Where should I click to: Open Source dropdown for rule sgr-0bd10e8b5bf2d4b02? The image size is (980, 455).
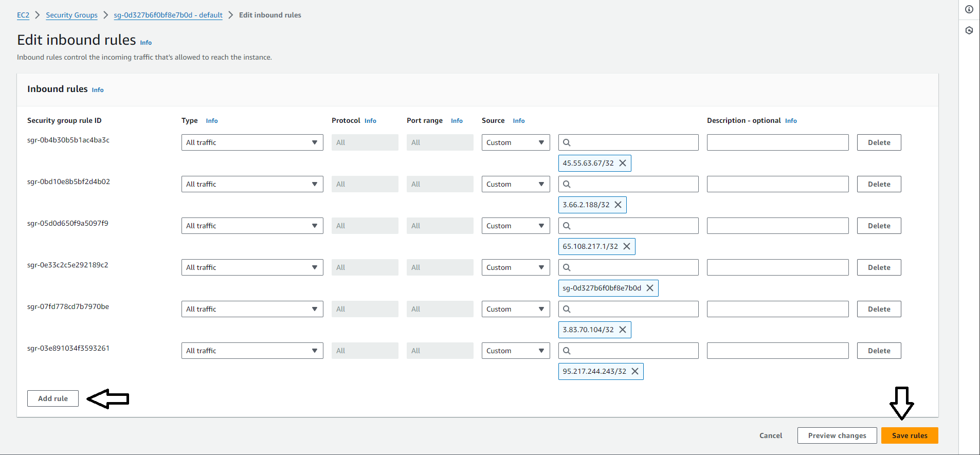tap(516, 184)
